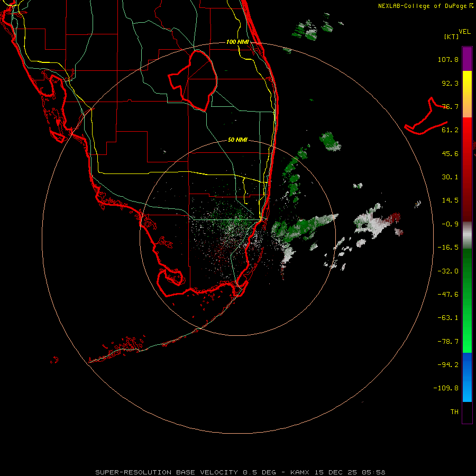Select the 76.7 velocity scale value
The width and height of the screenshot is (476, 476).
450,106
